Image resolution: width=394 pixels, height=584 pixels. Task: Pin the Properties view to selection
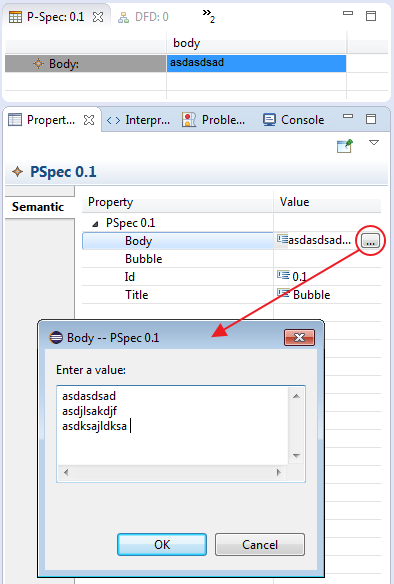coord(344,146)
